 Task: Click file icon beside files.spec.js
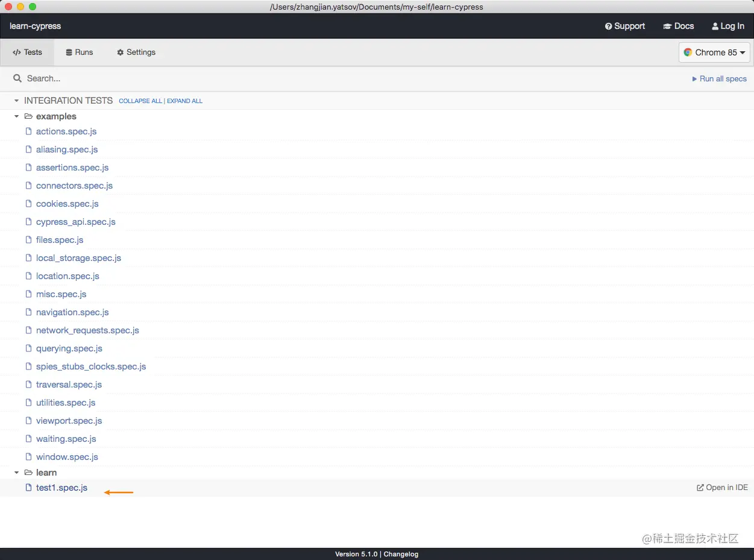coord(28,240)
